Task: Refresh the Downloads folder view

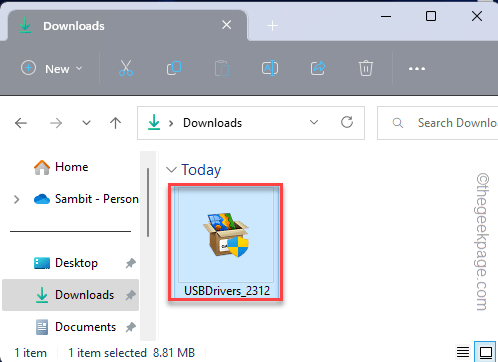Action: (x=347, y=122)
